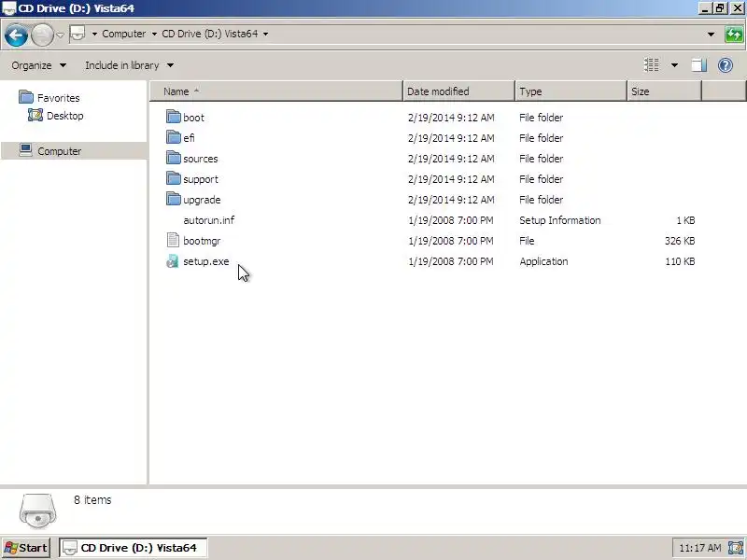
Task: Click Application type of setup.exe
Action: click(543, 261)
